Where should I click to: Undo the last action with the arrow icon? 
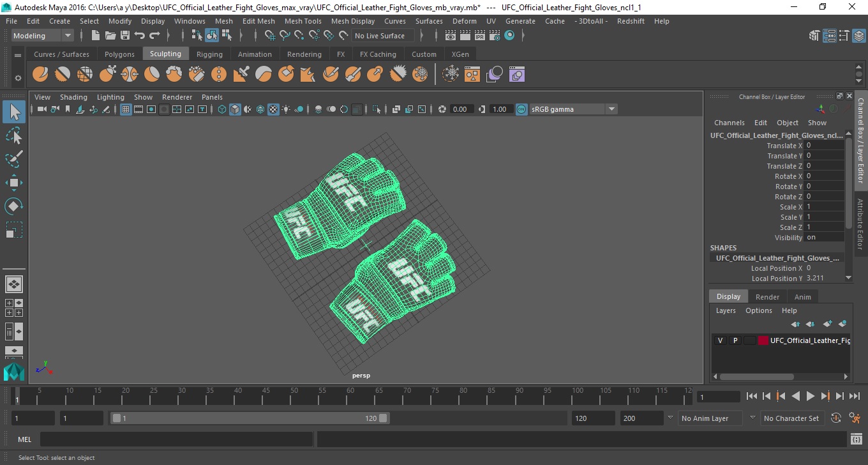[140, 36]
